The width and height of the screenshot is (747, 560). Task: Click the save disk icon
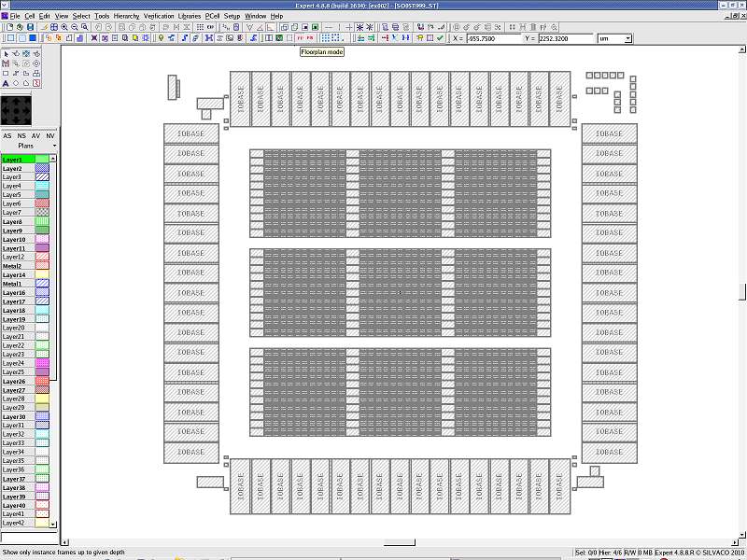point(31,27)
